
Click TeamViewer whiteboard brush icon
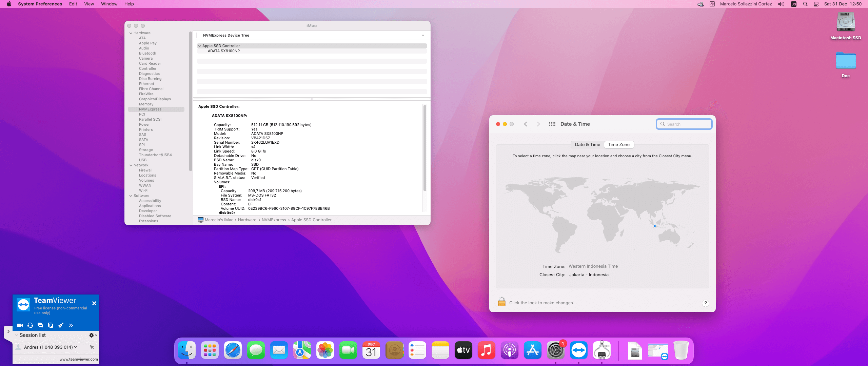pyautogui.click(x=61, y=325)
